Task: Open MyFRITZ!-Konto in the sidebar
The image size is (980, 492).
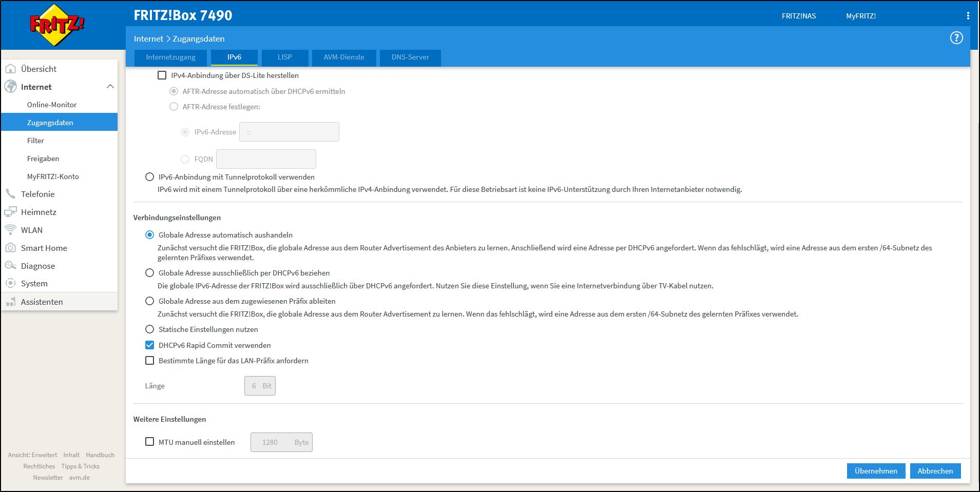Action: click(x=53, y=176)
